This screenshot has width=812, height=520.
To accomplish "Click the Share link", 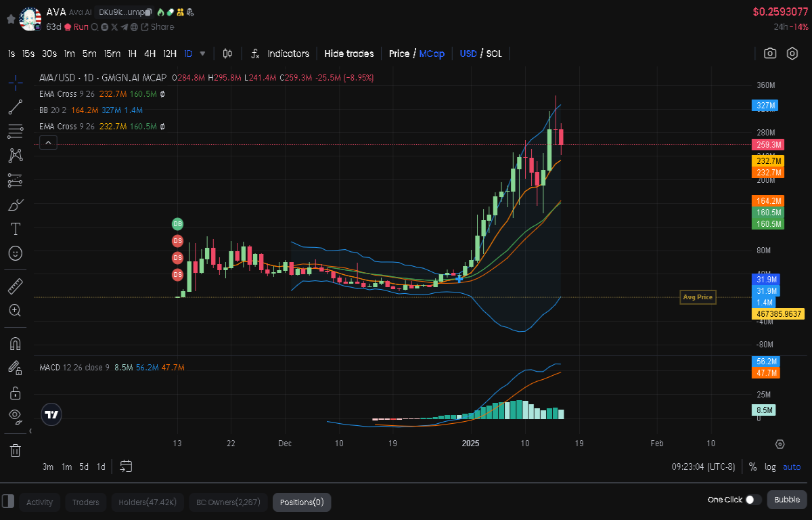I will (x=157, y=27).
